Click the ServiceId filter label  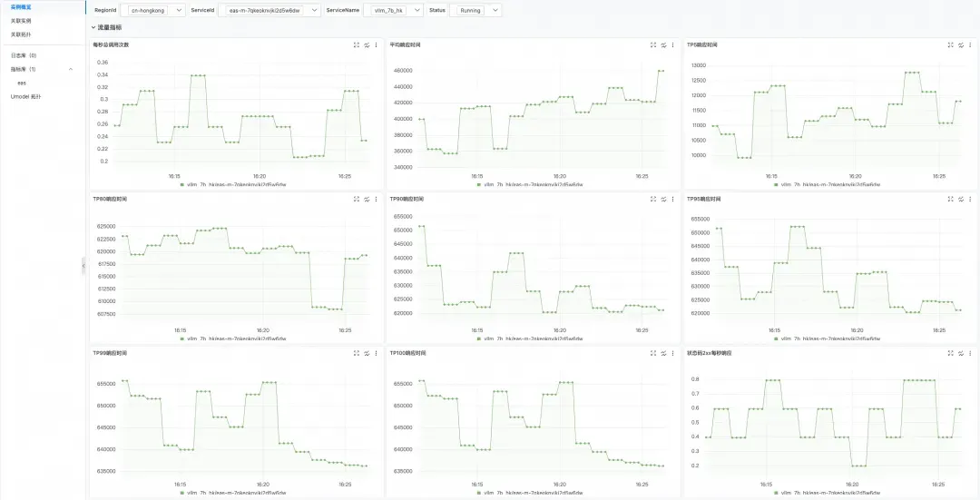click(x=202, y=11)
